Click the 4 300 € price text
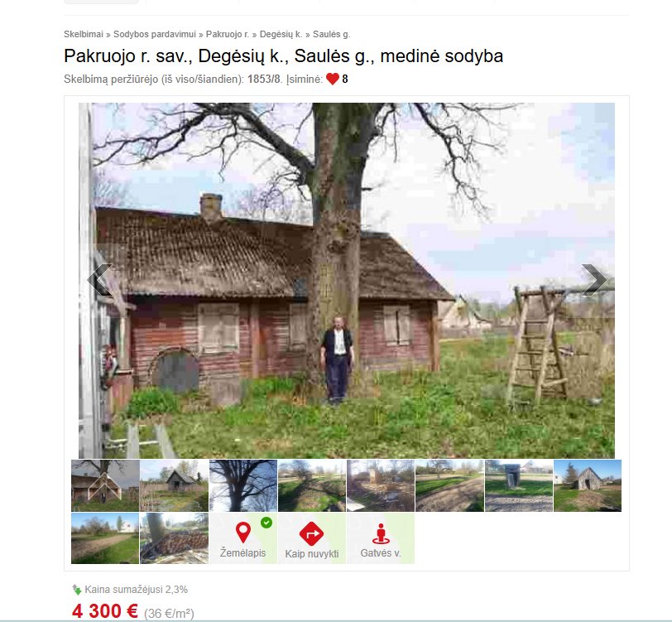This screenshot has height=622, width=672. pyautogui.click(x=105, y=611)
